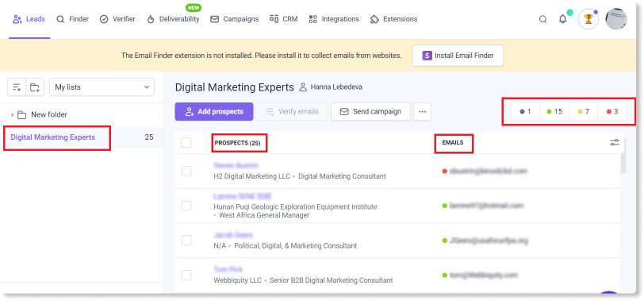
Task: Filter by red invalid emails count 3
Action: tap(612, 111)
